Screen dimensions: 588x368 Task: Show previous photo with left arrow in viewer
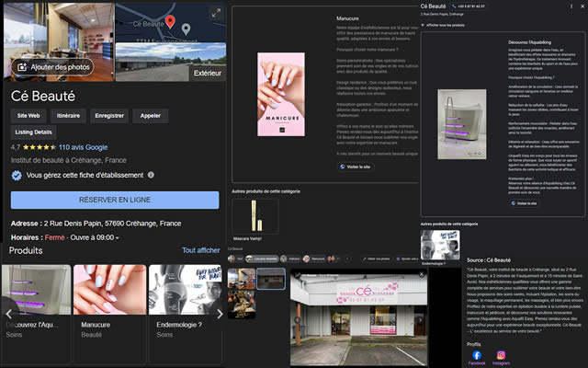coord(297,320)
